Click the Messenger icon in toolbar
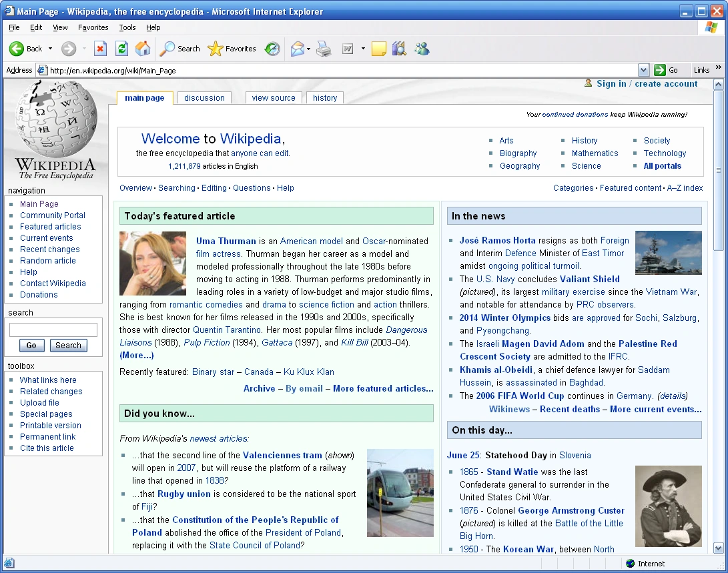This screenshot has width=728, height=573. click(421, 49)
